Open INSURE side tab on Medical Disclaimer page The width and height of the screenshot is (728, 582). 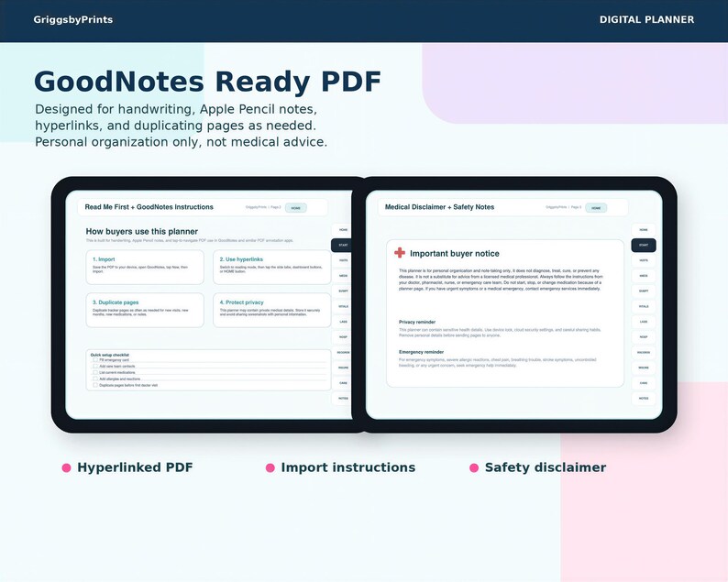pos(644,368)
